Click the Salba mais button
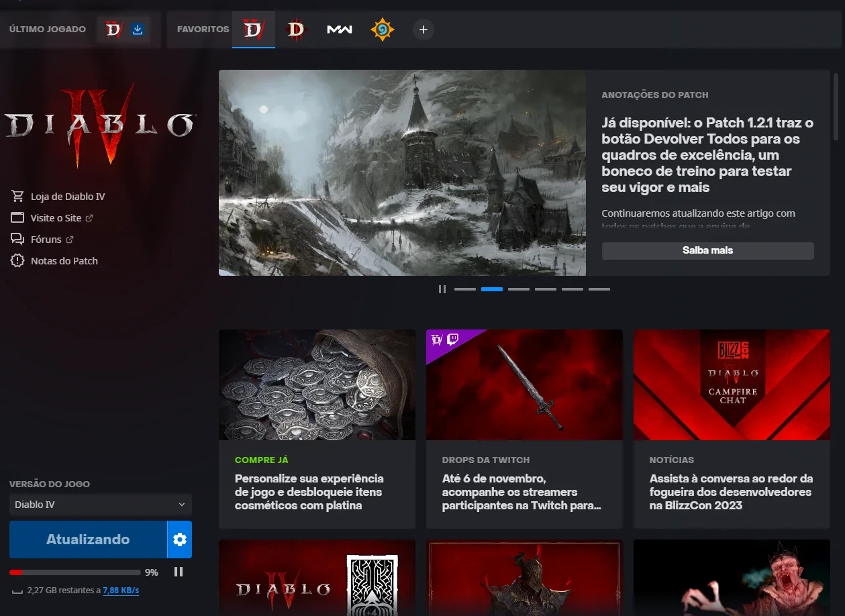Viewport: 845px width, 616px height. [x=708, y=250]
